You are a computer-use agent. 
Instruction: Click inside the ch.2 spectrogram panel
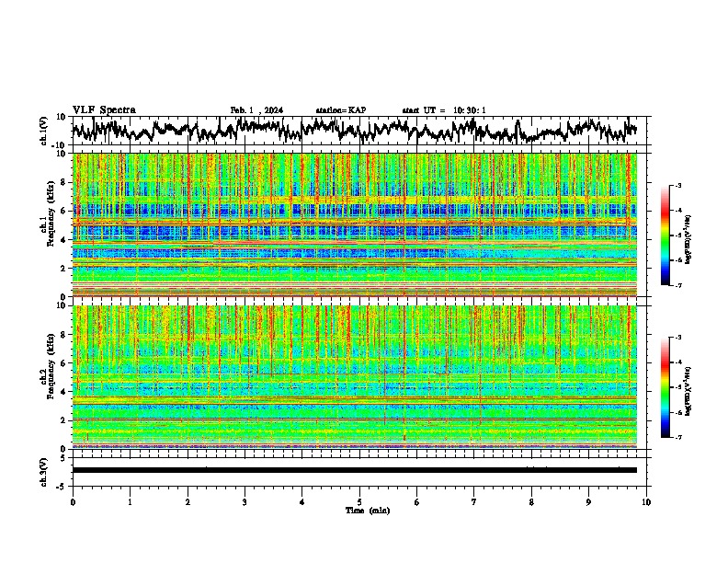[354, 377]
